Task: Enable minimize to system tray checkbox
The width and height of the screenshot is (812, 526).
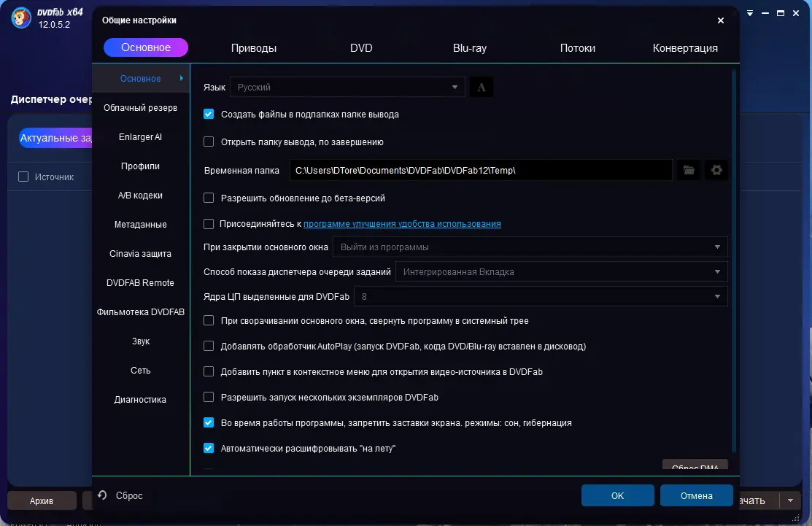Action: (209, 320)
